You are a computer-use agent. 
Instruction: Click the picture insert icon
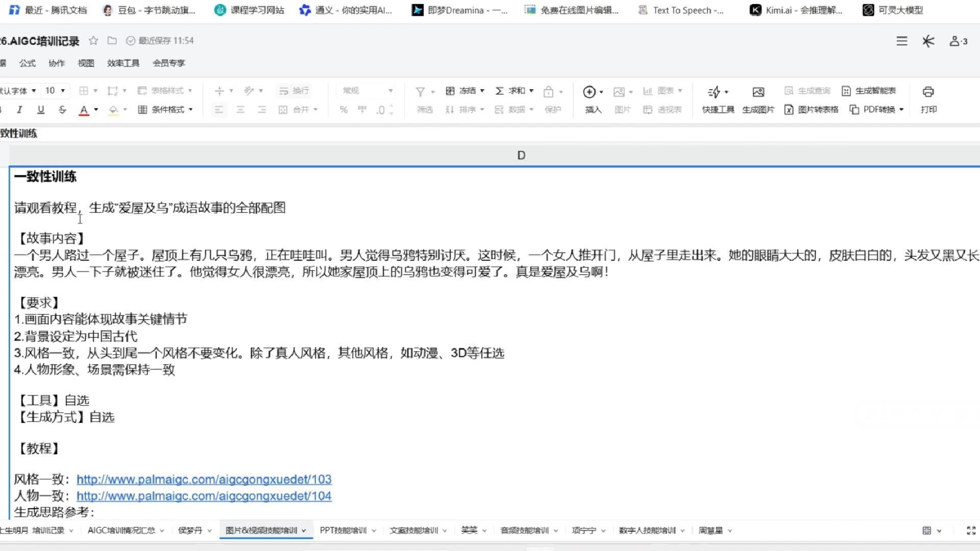[x=619, y=92]
